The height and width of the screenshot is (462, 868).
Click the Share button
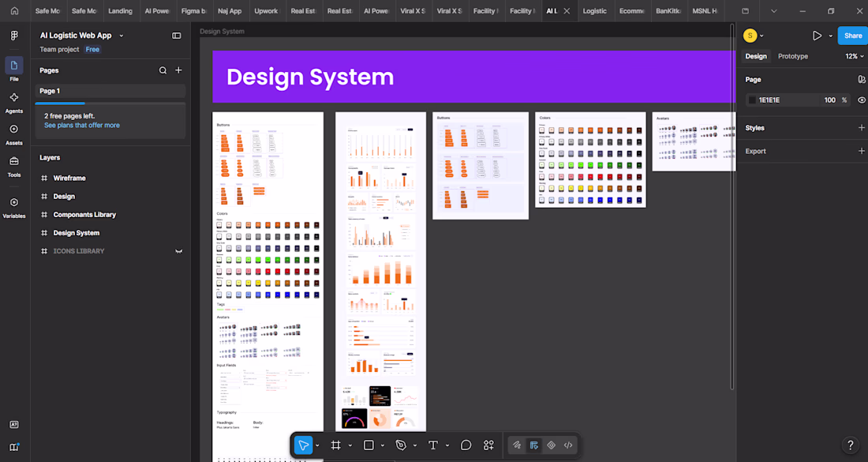tap(852, 36)
